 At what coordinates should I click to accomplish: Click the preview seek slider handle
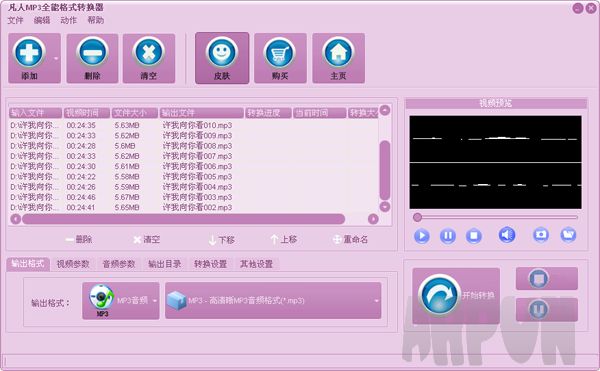point(417,217)
